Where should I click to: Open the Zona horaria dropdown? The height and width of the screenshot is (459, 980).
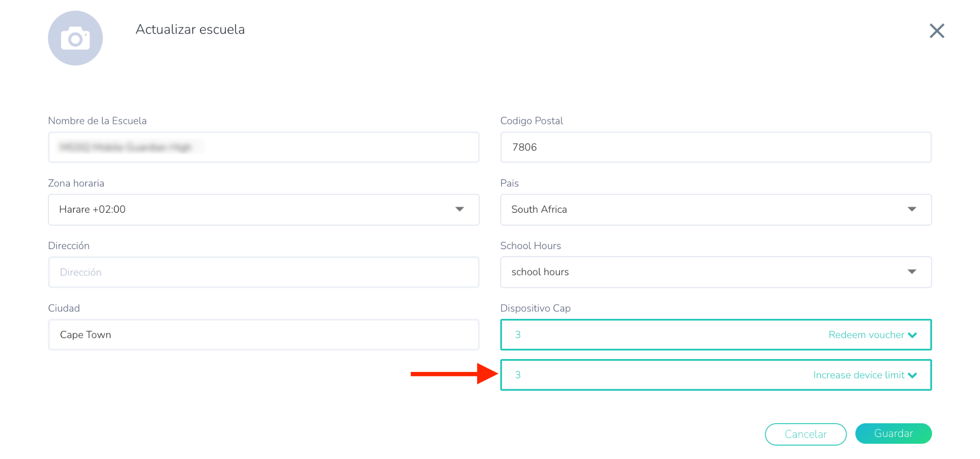(x=263, y=209)
